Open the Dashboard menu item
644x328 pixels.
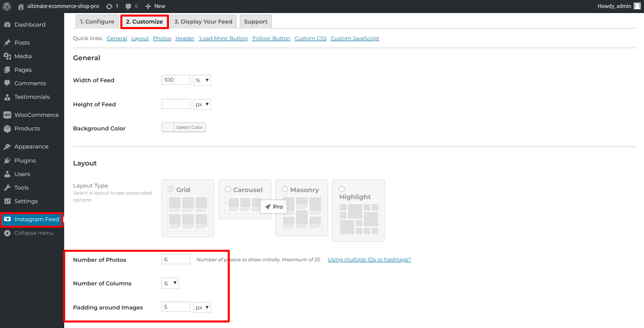click(x=32, y=25)
